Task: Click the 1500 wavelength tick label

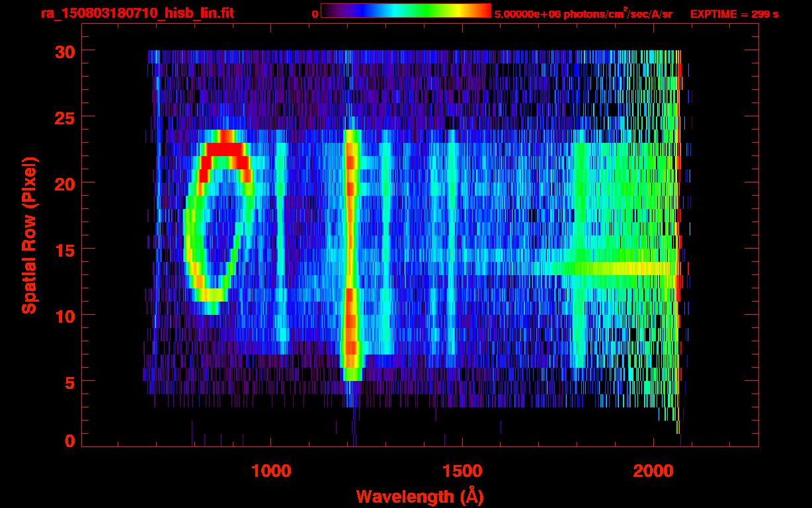Action: pos(462,471)
